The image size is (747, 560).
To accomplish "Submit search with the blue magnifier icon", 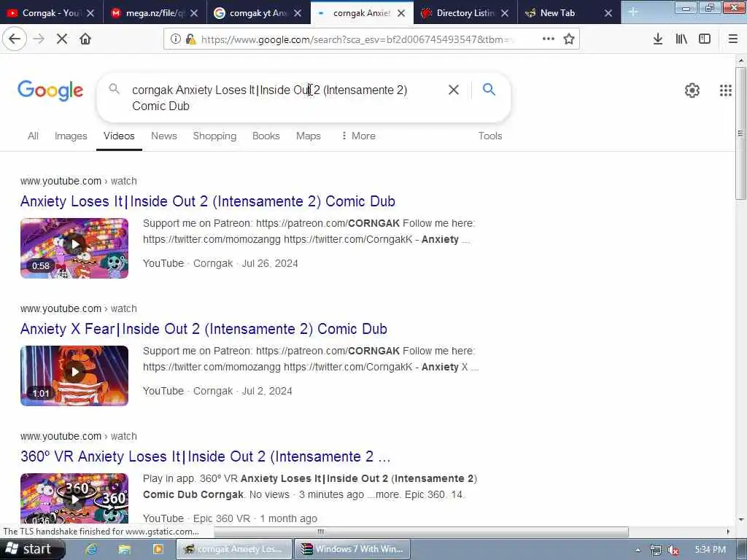I will tap(489, 90).
